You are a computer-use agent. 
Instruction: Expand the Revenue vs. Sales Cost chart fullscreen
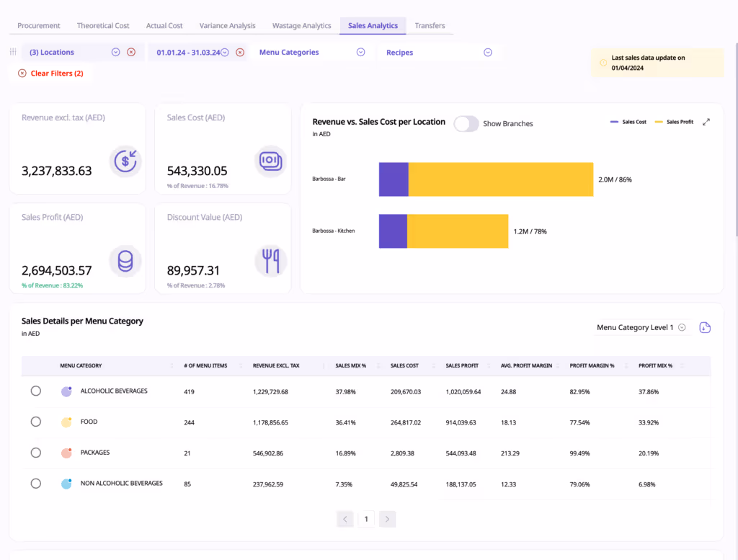[x=707, y=122]
